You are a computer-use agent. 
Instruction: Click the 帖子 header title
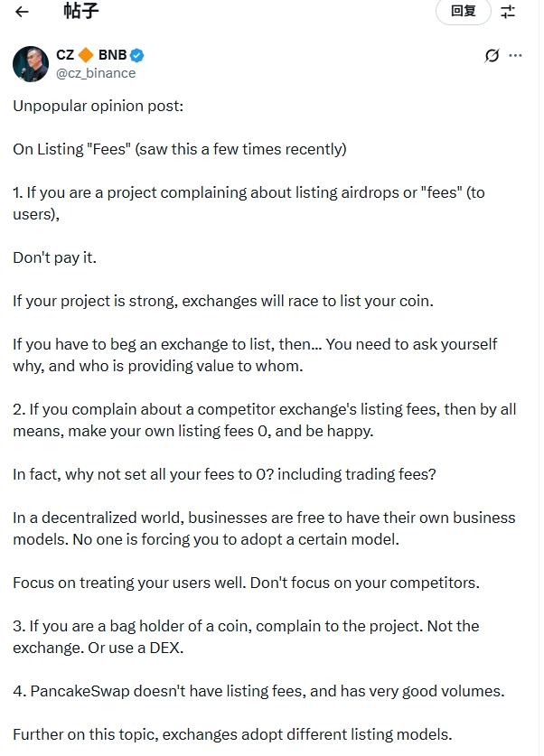(81, 12)
